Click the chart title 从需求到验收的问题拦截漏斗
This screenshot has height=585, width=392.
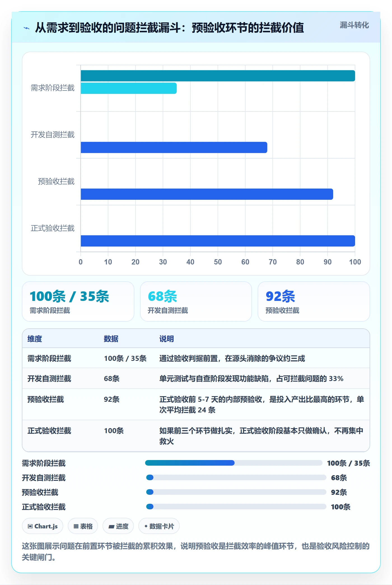click(169, 28)
